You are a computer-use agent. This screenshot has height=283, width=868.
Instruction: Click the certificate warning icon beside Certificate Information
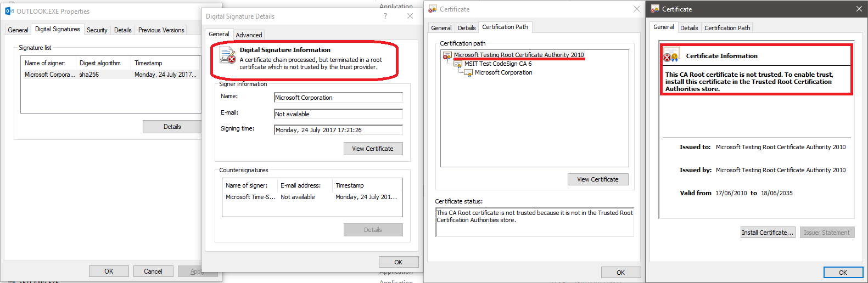pos(671,55)
